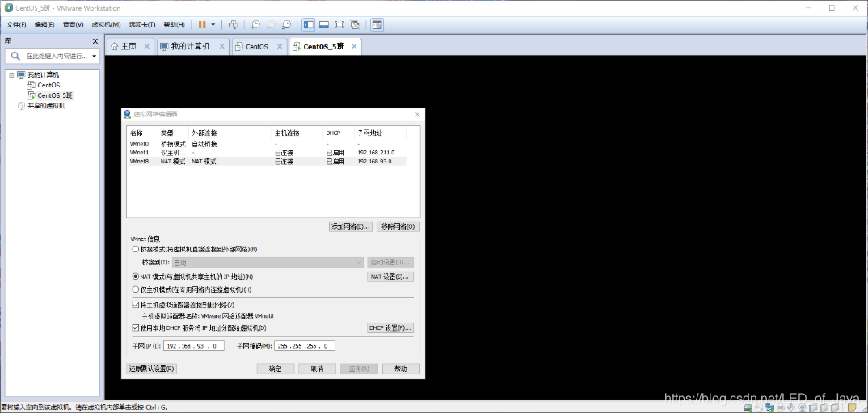Toggle the thumbnail bar view icon

[324, 25]
